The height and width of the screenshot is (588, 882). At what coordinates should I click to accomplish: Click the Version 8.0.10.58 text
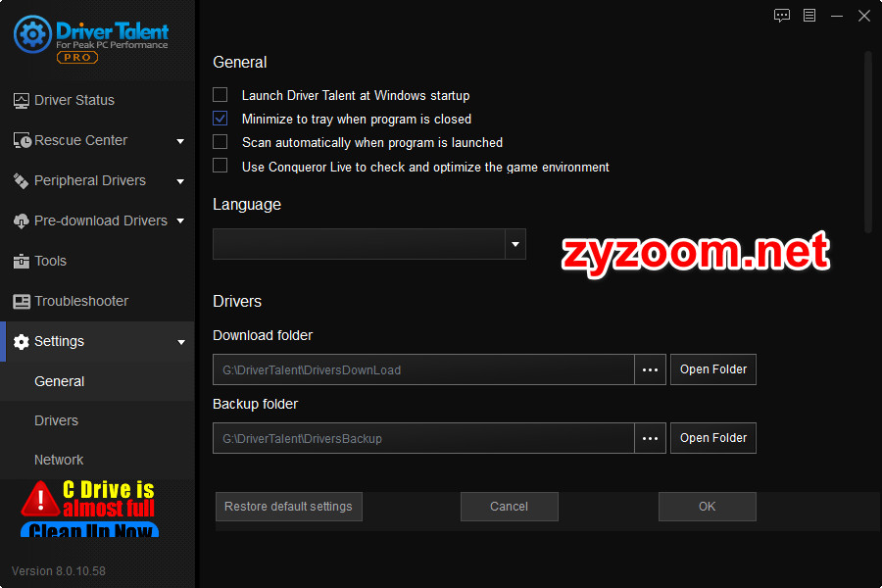click(x=59, y=571)
